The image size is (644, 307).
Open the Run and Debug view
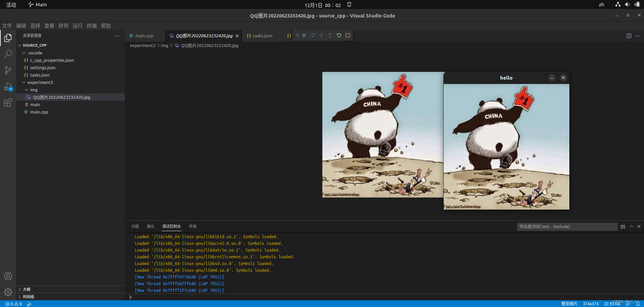click(x=8, y=86)
